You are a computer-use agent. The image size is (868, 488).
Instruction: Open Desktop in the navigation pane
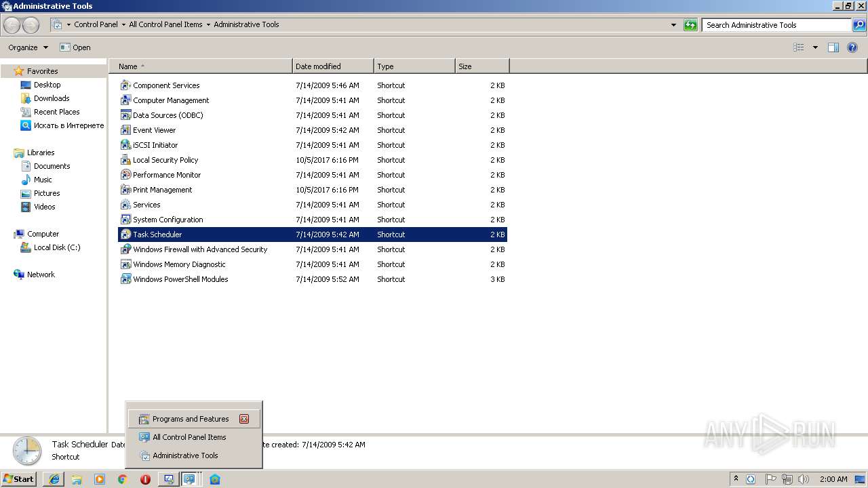[x=47, y=85]
